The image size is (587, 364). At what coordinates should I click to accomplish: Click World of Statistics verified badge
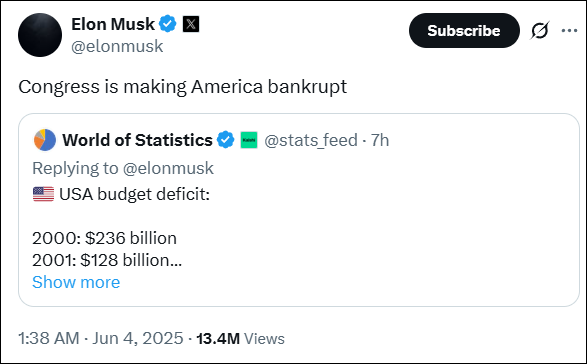coord(226,140)
